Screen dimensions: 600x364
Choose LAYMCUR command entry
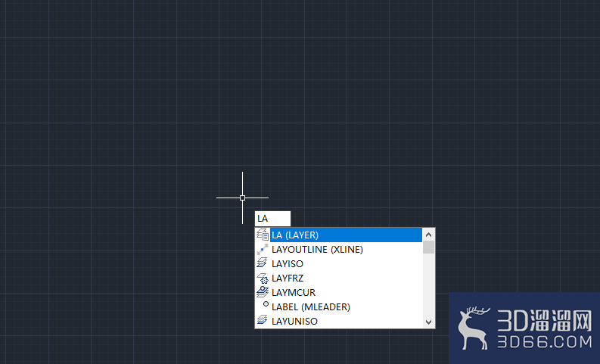click(339, 292)
